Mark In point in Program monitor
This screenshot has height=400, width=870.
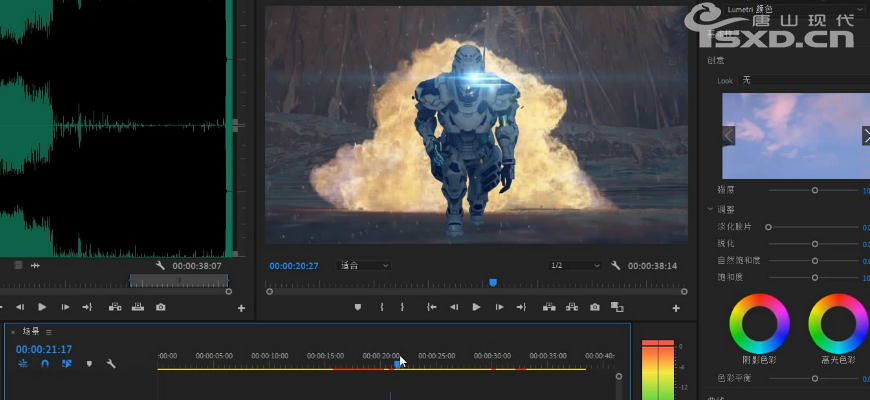(x=382, y=307)
